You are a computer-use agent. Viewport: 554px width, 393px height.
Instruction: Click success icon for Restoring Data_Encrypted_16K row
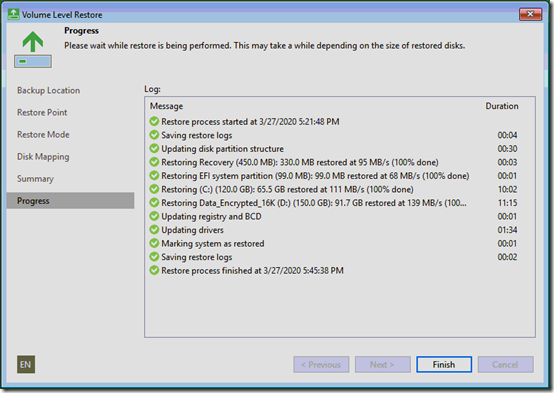tap(154, 203)
